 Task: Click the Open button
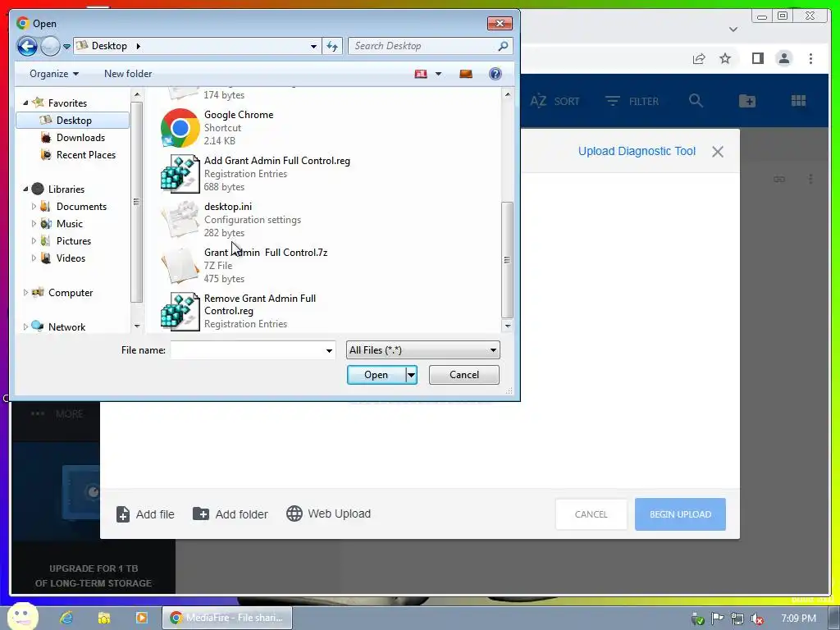(x=376, y=375)
